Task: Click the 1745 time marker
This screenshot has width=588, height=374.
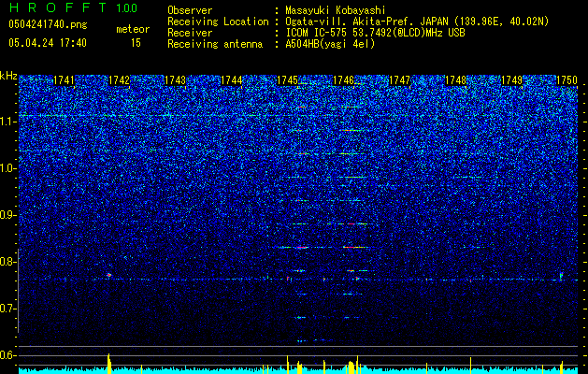Action: pos(287,80)
